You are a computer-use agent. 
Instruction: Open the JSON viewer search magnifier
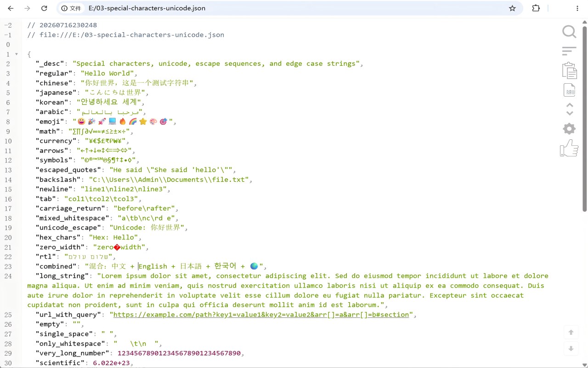click(x=569, y=32)
